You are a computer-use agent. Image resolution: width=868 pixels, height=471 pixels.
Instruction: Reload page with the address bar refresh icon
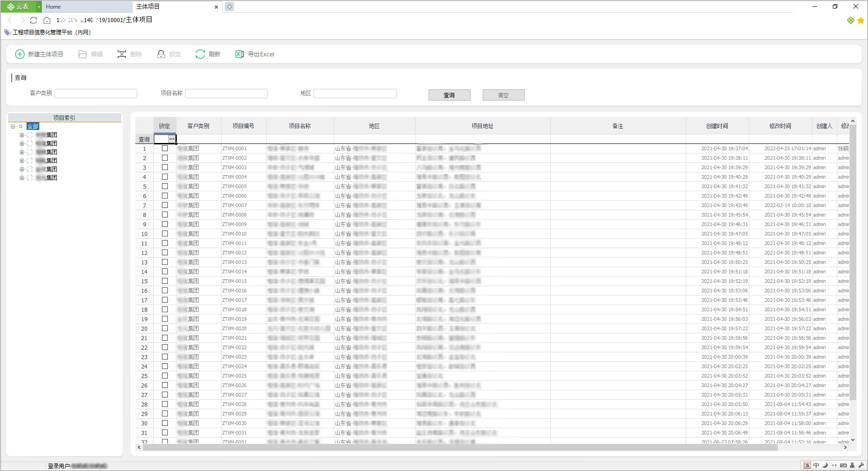[33, 20]
